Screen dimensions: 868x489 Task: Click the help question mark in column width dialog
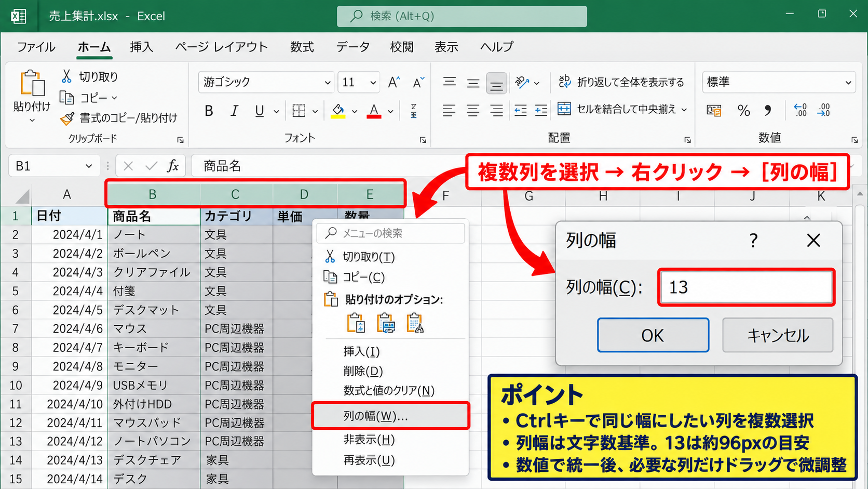(753, 240)
